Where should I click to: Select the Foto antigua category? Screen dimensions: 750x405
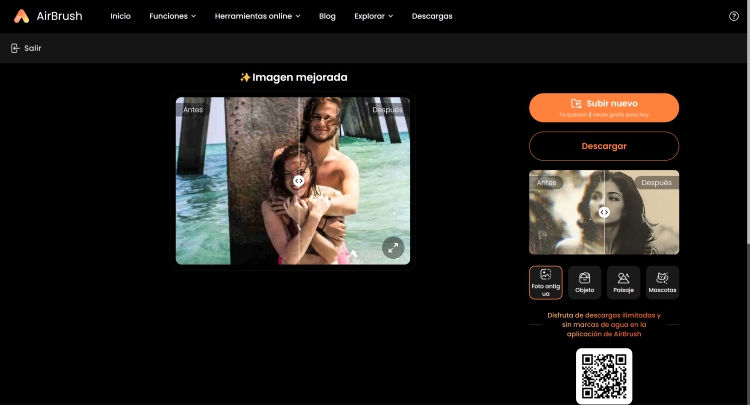[546, 283]
